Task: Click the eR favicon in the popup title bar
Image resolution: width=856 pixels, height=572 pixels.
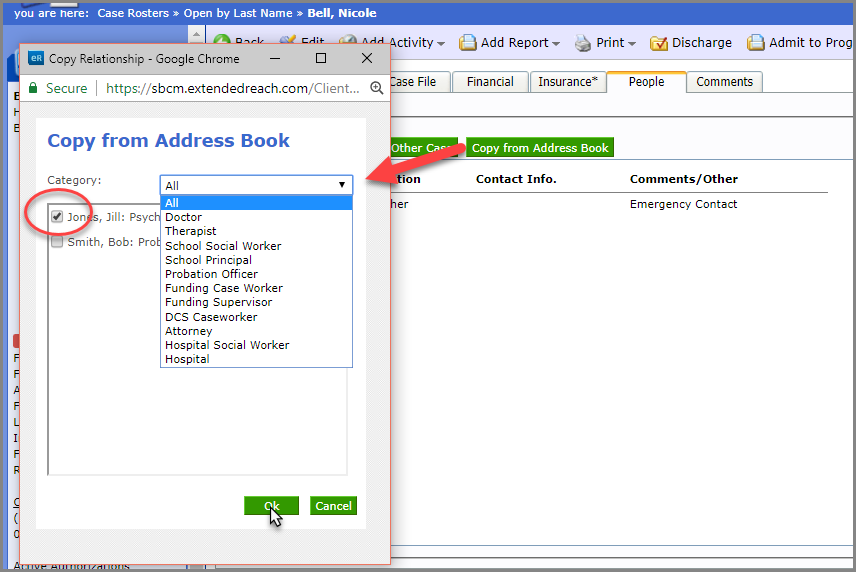Action: tap(36, 58)
